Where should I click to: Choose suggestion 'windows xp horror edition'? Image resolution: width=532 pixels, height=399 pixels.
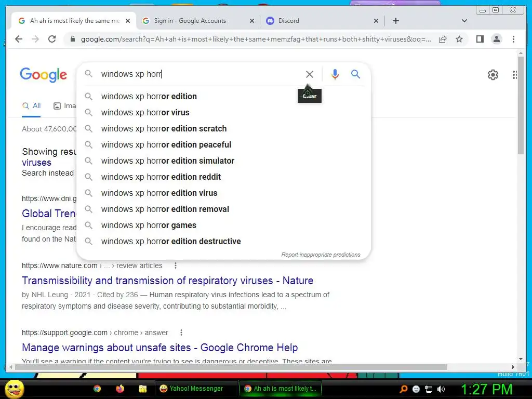[x=224, y=96]
